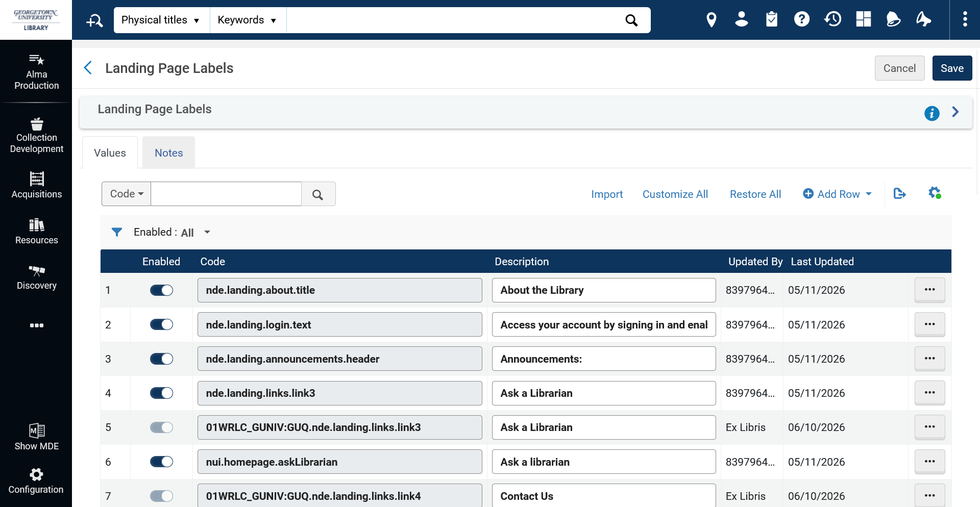Expand the Landing Page Labels summary chevron
The image size is (980, 507).
(x=955, y=112)
